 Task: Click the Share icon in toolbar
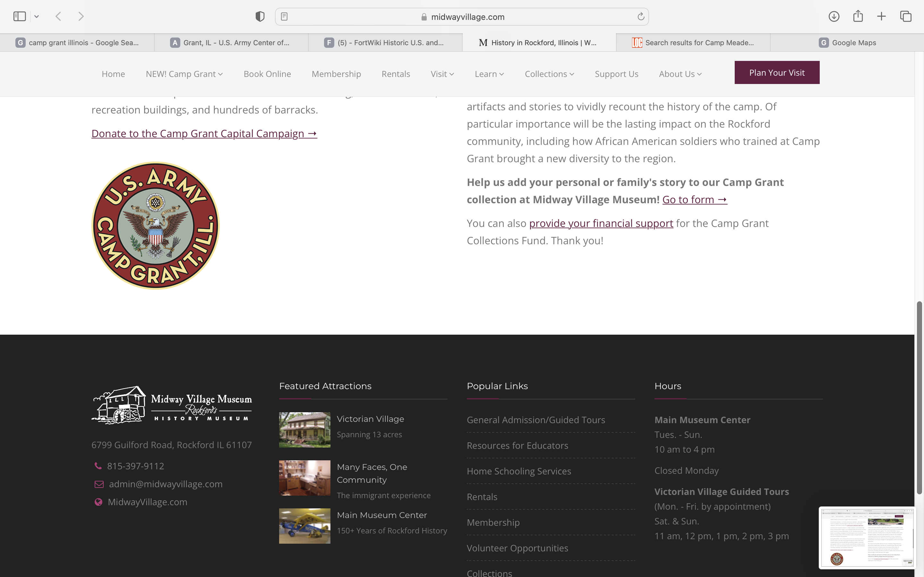pos(858,16)
